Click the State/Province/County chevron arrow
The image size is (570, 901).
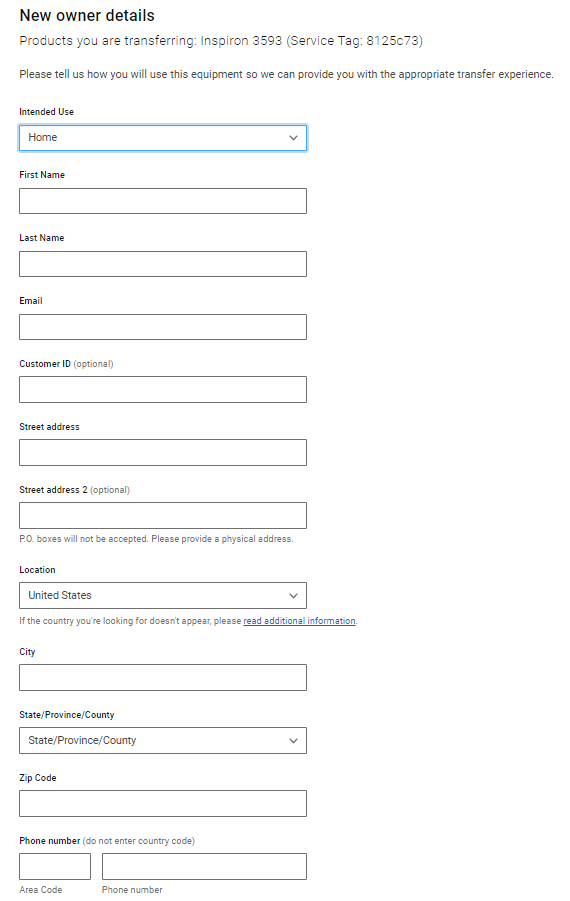pyautogui.click(x=293, y=741)
